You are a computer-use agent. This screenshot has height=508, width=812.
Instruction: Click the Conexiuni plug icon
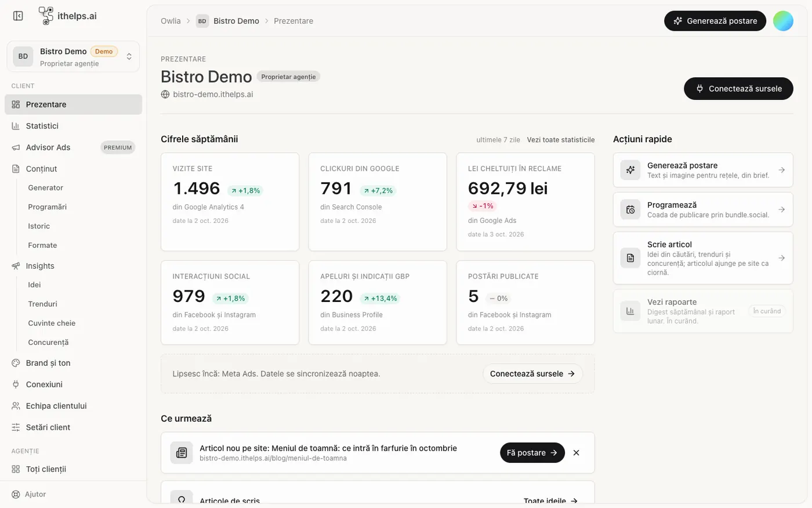[x=16, y=384]
